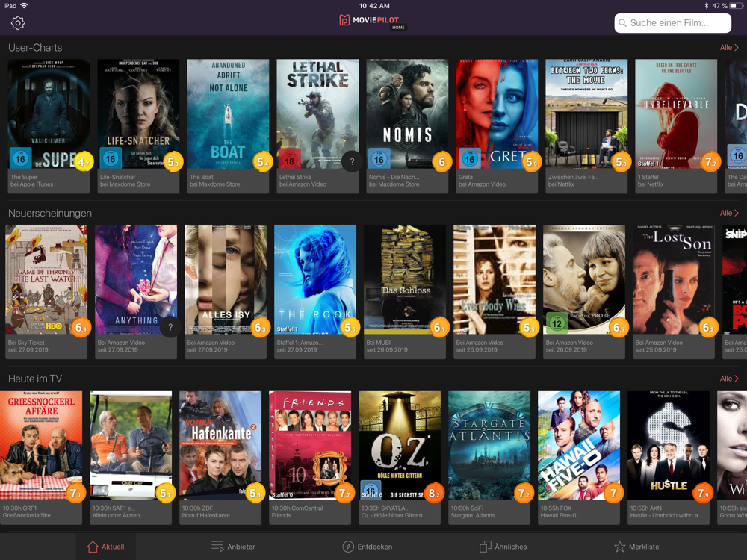
Task: Open settings with the gear icon
Action: click(x=18, y=23)
